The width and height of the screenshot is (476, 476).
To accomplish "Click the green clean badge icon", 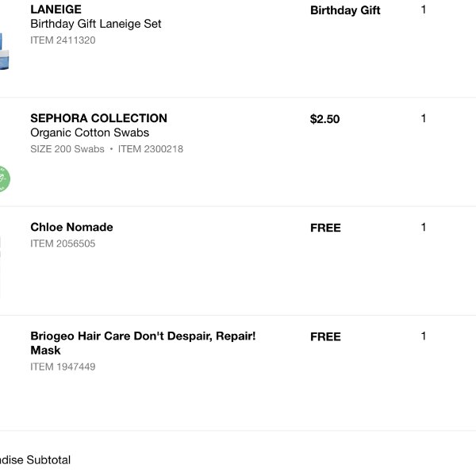I will [x=5, y=178].
